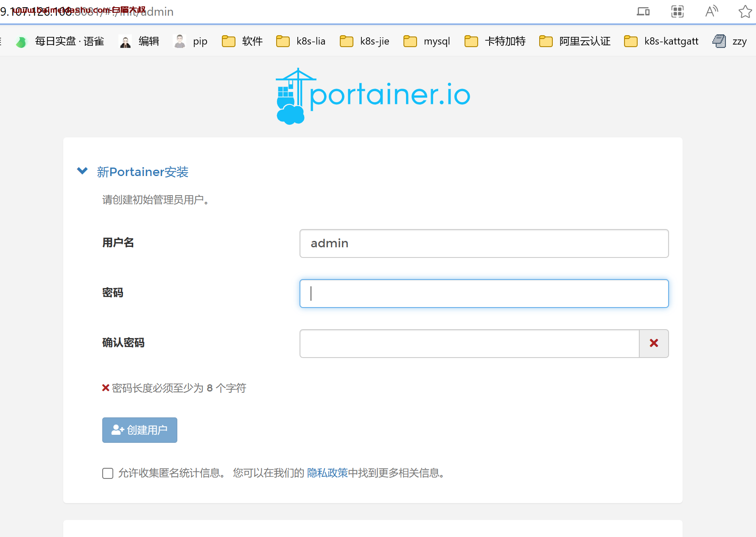
Task: Open the zzy bookmark
Action: pos(730,41)
